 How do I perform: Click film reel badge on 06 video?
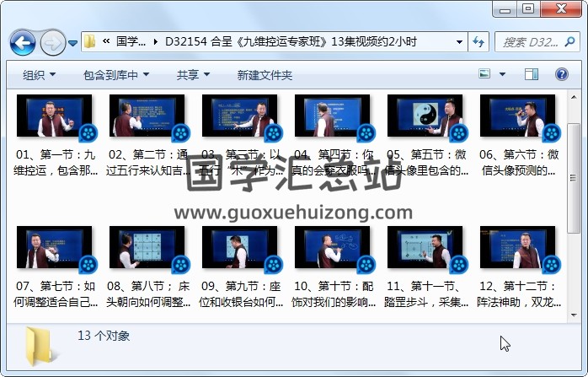[552, 133]
